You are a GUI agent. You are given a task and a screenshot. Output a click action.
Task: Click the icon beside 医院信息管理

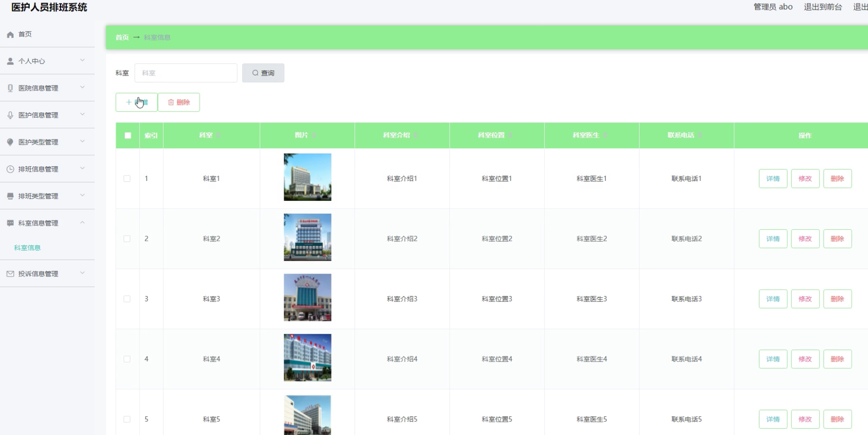click(10, 88)
